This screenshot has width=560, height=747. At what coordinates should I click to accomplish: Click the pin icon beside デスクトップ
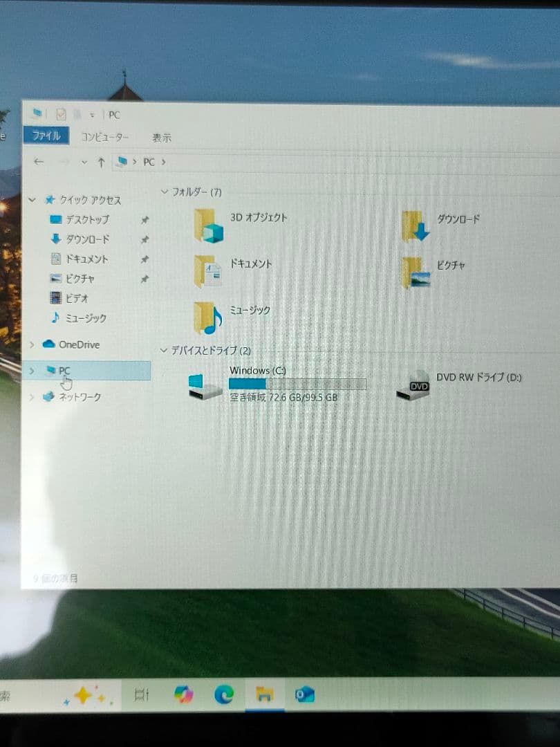144,220
